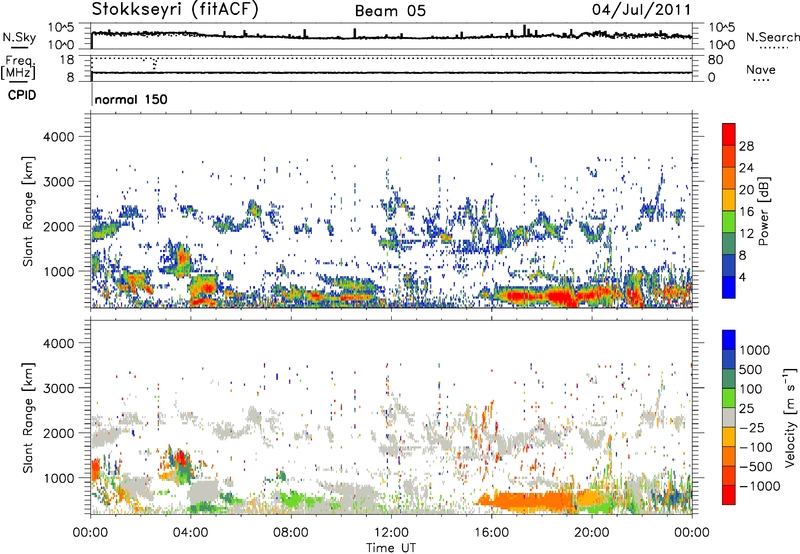
Task: Click the 12 dB colorbar label
Action: (746, 234)
